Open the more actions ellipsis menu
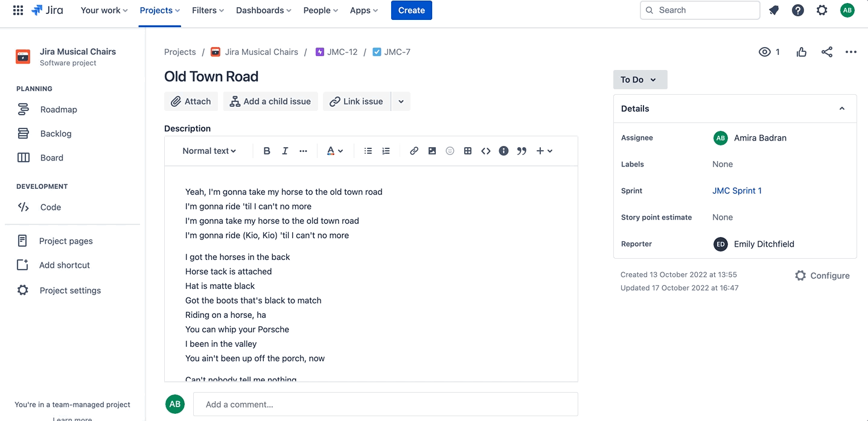This screenshot has width=868, height=421. click(851, 52)
